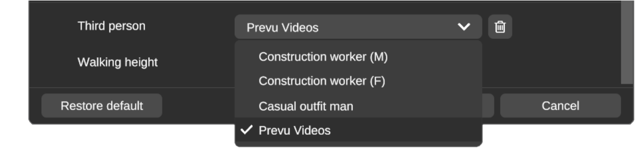Pick Casual outfit man in the dropdown
The image size is (644, 157).
(306, 106)
